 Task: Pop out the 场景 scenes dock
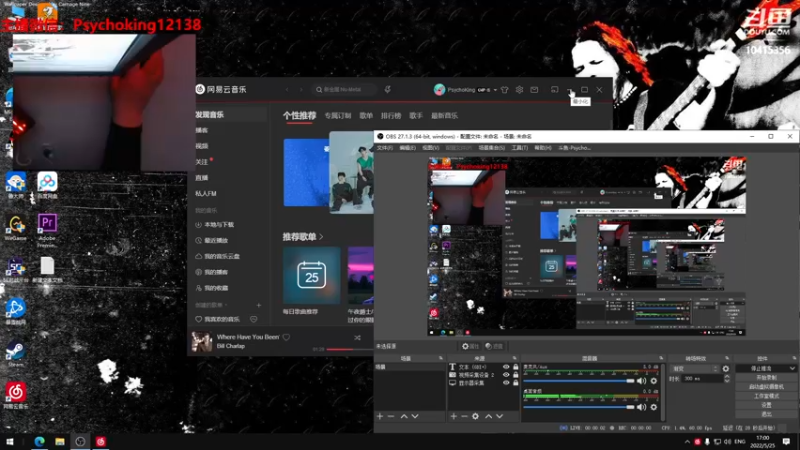tap(441, 359)
